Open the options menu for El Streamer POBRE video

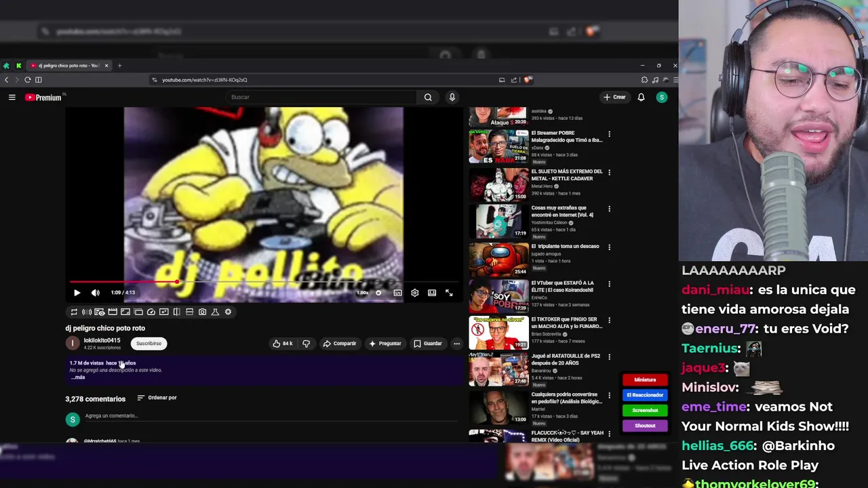(609, 134)
